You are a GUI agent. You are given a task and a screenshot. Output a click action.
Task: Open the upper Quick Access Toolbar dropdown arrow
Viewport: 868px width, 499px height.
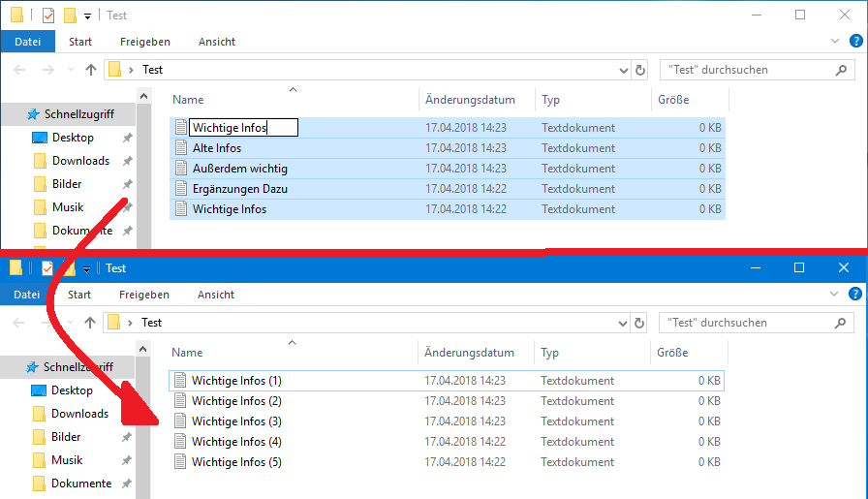click(87, 16)
